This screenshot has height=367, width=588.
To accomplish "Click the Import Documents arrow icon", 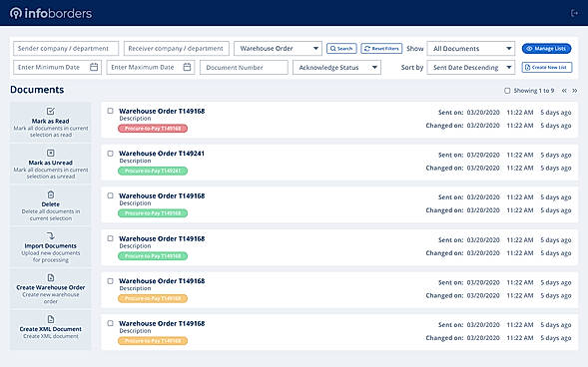I will (51, 236).
